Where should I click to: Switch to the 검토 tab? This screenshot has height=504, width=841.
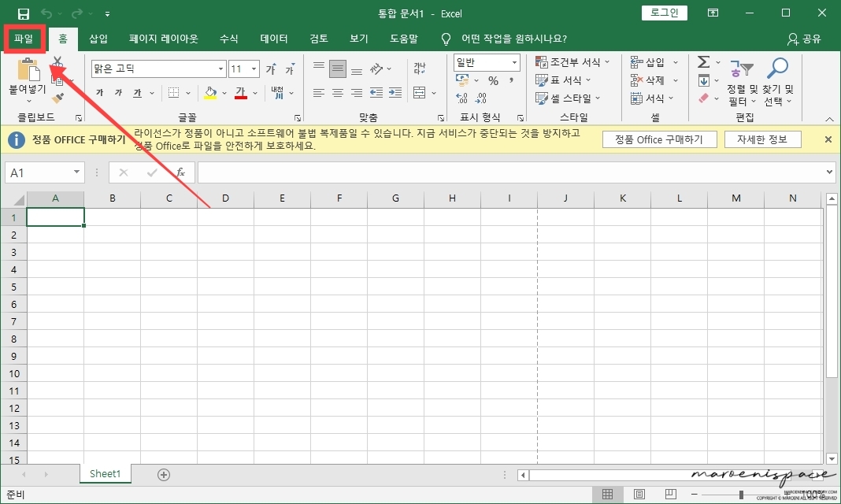(x=319, y=39)
